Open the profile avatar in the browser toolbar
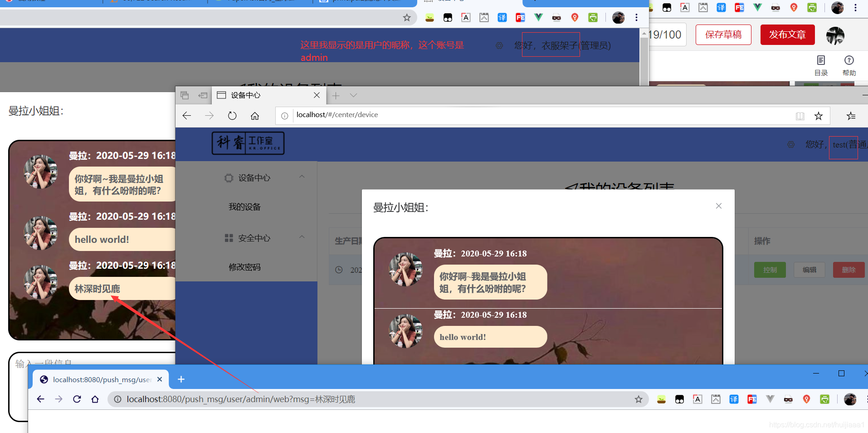 (x=619, y=17)
